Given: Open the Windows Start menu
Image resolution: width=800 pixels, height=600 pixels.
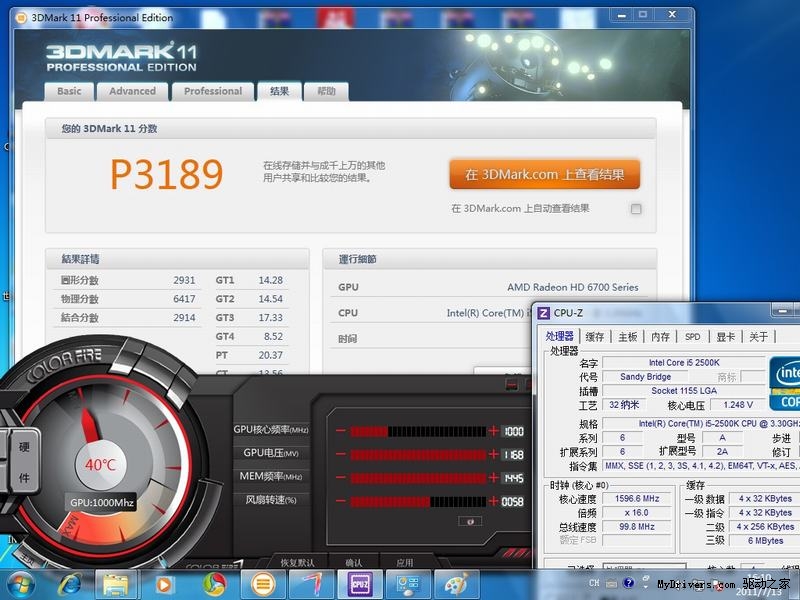Looking at the screenshot, I should coord(21,582).
